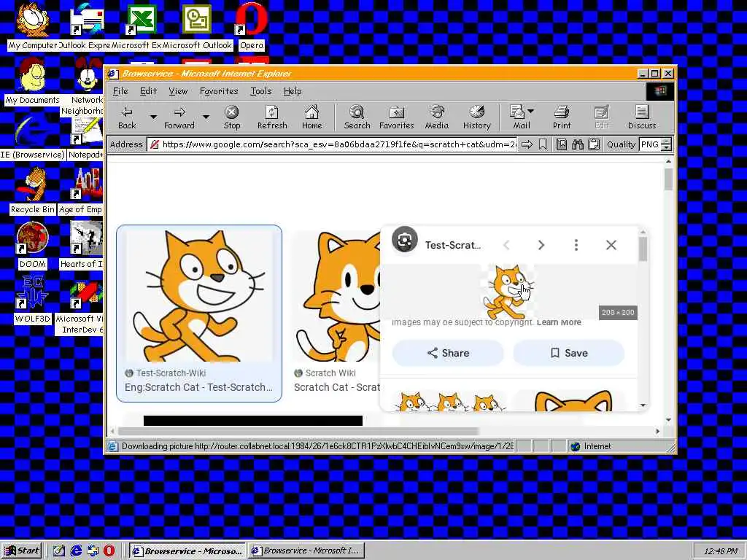The image size is (747, 560).
Task: Click the clipboard icon in the address bar
Action: click(x=594, y=144)
